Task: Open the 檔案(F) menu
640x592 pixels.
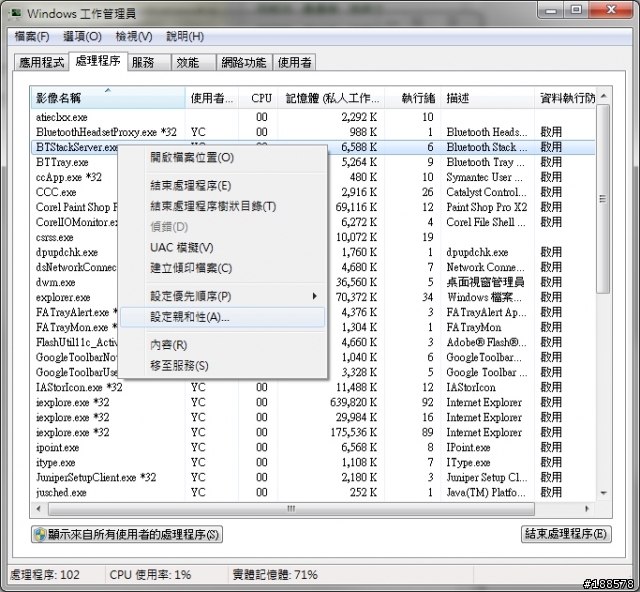Action: pyautogui.click(x=32, y=37)
